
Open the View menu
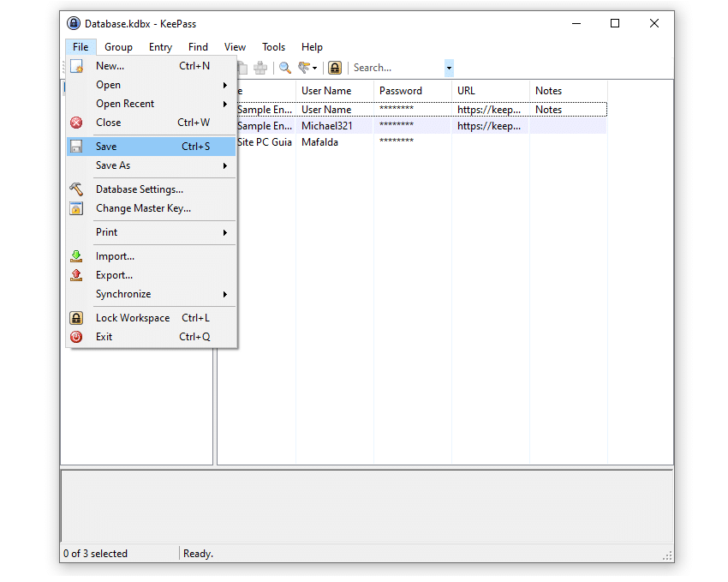235,47
